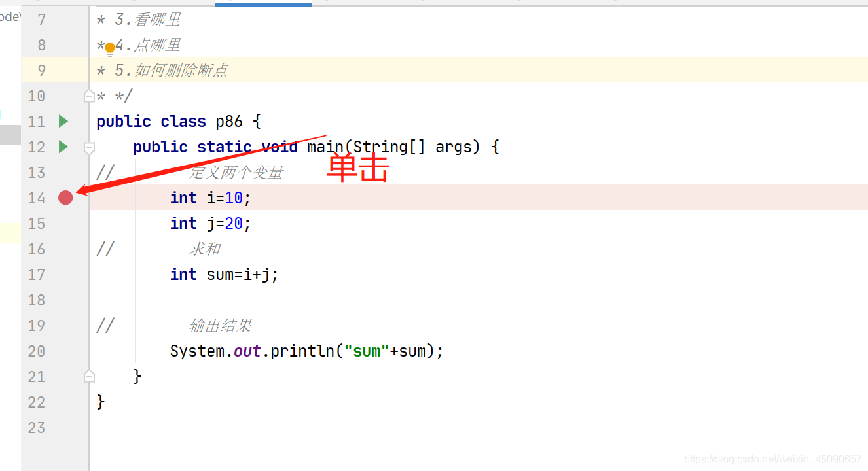Run main method from the line 12 gutter arrow

tap(63, 147)
